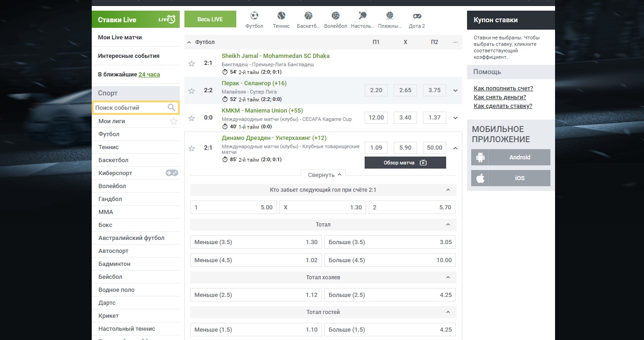Expand markets for Перак - Селангор
The height and width of the screenshot is (340, 644).
coord(455,91)
